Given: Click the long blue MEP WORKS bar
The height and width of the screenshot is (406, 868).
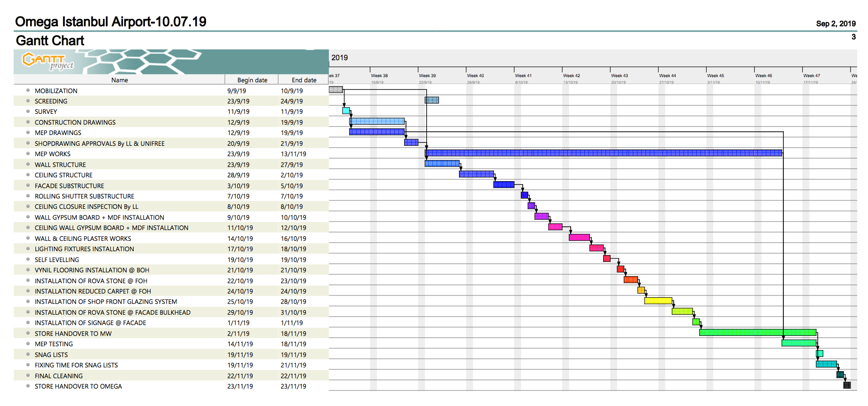Looking at the screenshot, I should 604,153.
